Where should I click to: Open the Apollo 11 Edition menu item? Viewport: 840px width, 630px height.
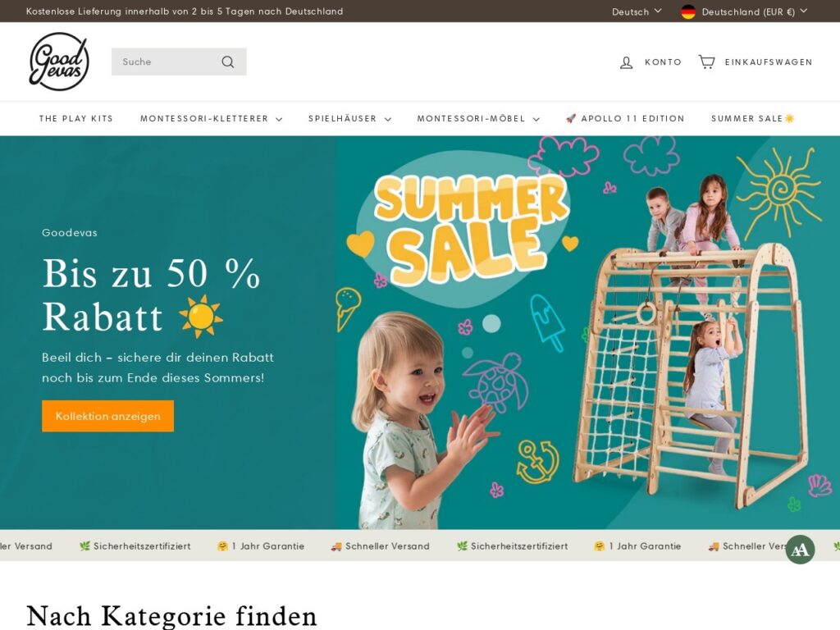pyautogui.click(x=625, y=118)
